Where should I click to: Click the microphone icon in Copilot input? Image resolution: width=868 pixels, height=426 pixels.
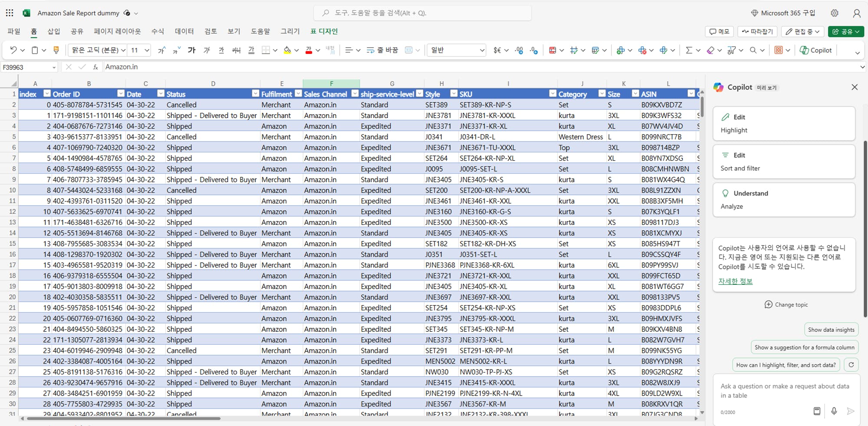coord(834,411)
